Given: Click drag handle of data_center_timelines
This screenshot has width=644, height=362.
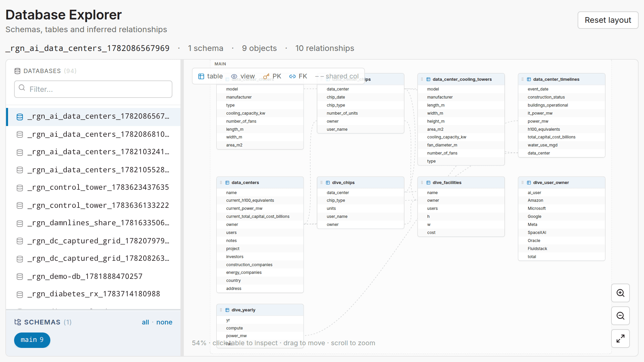Looking at the screenshot, I should (523, 79).
